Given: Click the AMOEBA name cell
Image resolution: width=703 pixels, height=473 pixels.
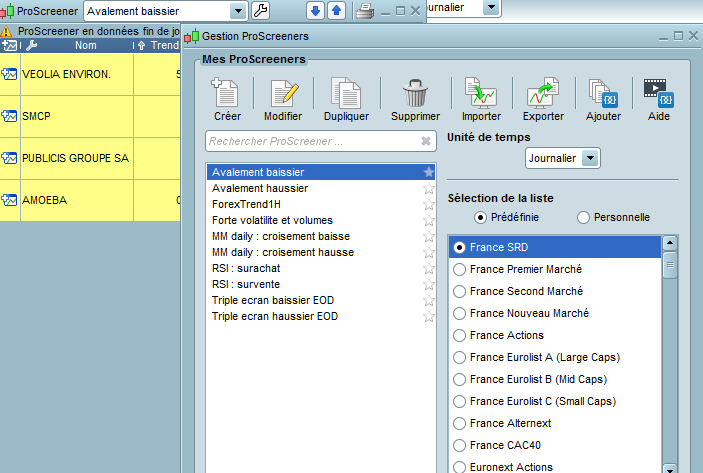Looking at the screenshot, I should pyautogui.click(x=77, y=200).
